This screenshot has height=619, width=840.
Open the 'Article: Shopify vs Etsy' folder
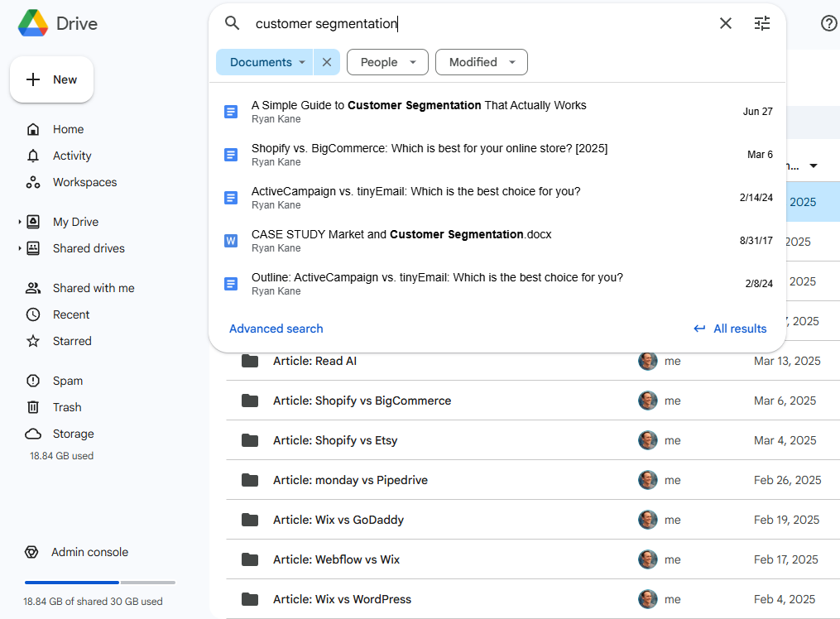(x=335, y=440)
